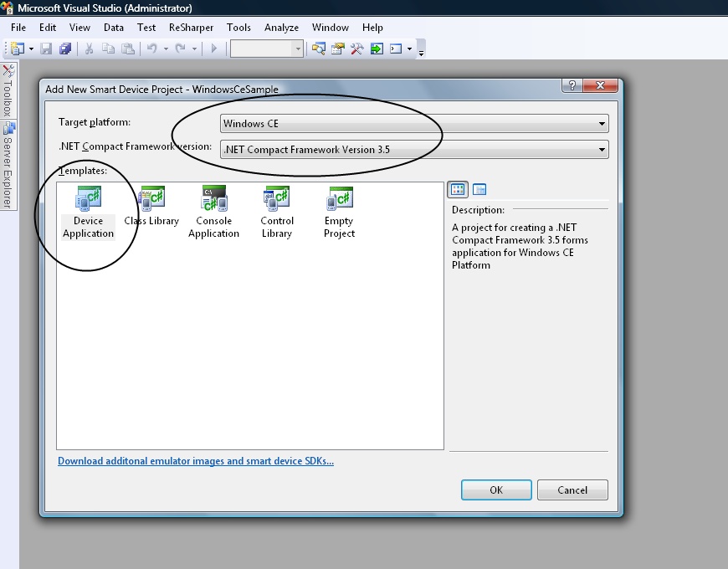The image size is (728, 569).
Task: Click the OK button
Action: tap(496, 490)
